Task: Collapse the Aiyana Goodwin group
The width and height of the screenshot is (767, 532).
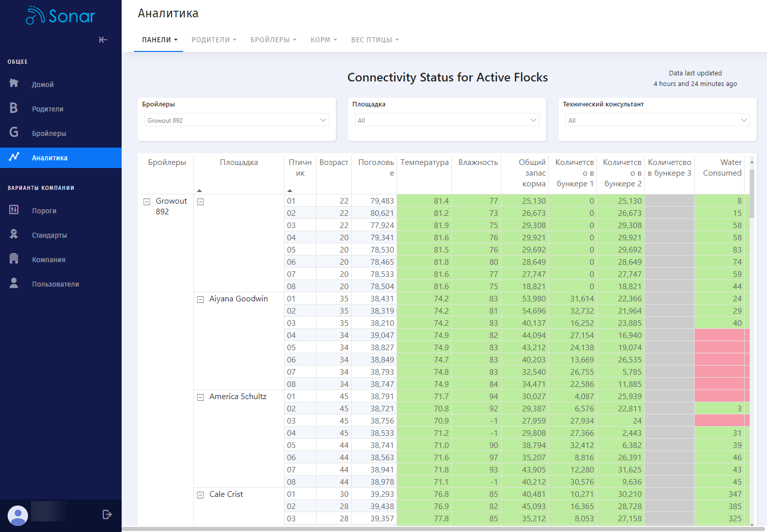Action: pyautogui.click(x=201, y=299)
